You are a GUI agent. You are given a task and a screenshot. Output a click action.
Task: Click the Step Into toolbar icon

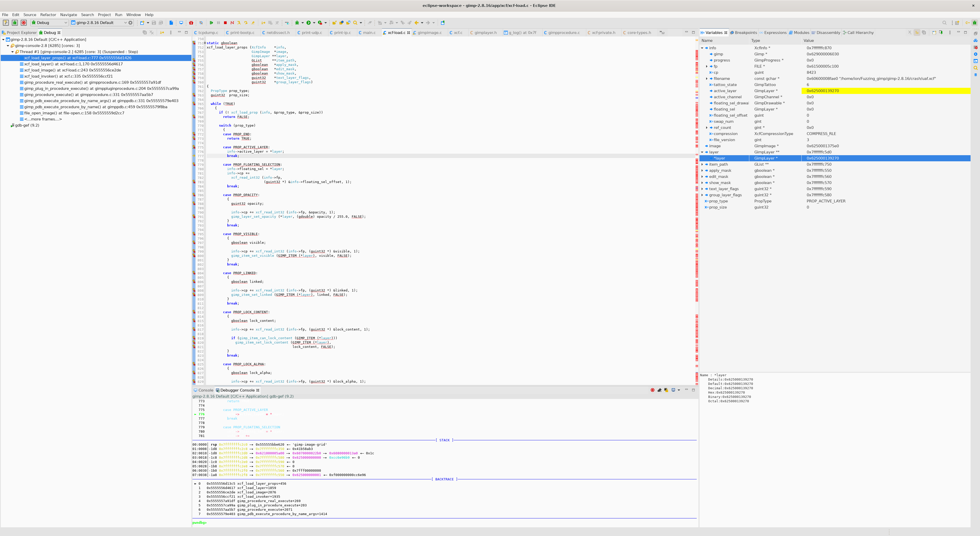tap(239, 23)
